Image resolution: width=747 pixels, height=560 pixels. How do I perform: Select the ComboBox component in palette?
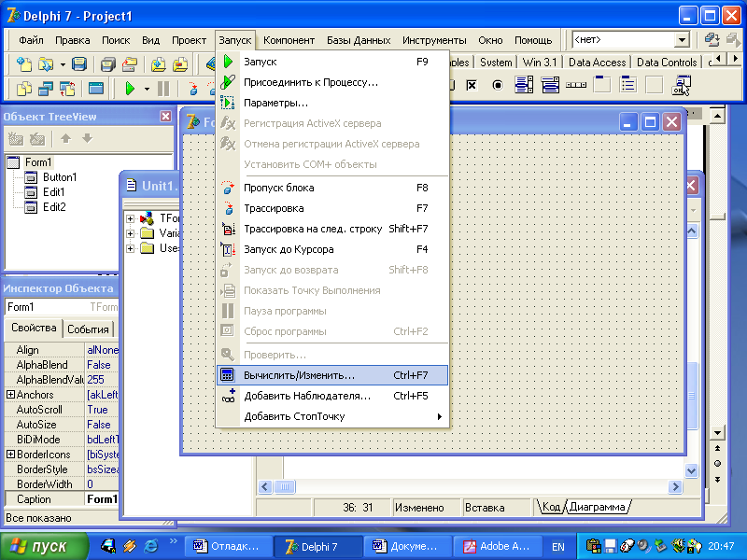550,85
